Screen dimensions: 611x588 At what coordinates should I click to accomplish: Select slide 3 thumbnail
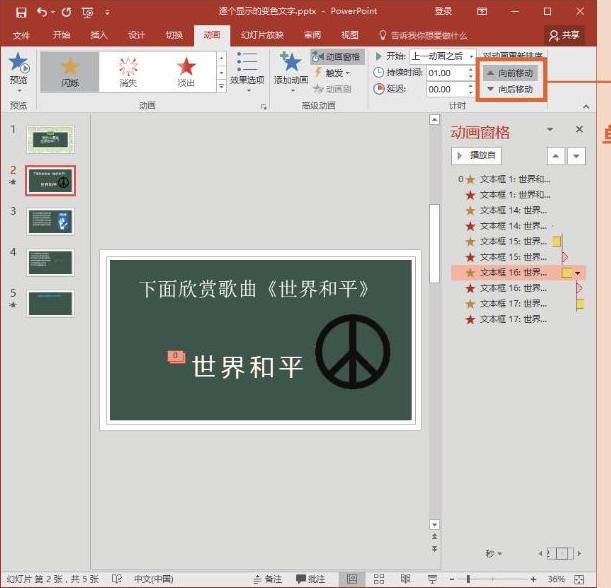coord(50,221)
